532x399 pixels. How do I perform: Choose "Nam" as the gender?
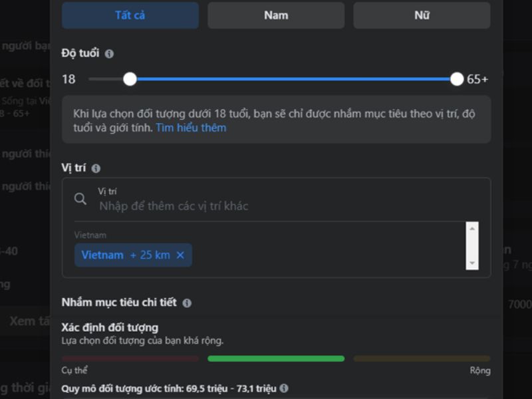tap(276, 15)
